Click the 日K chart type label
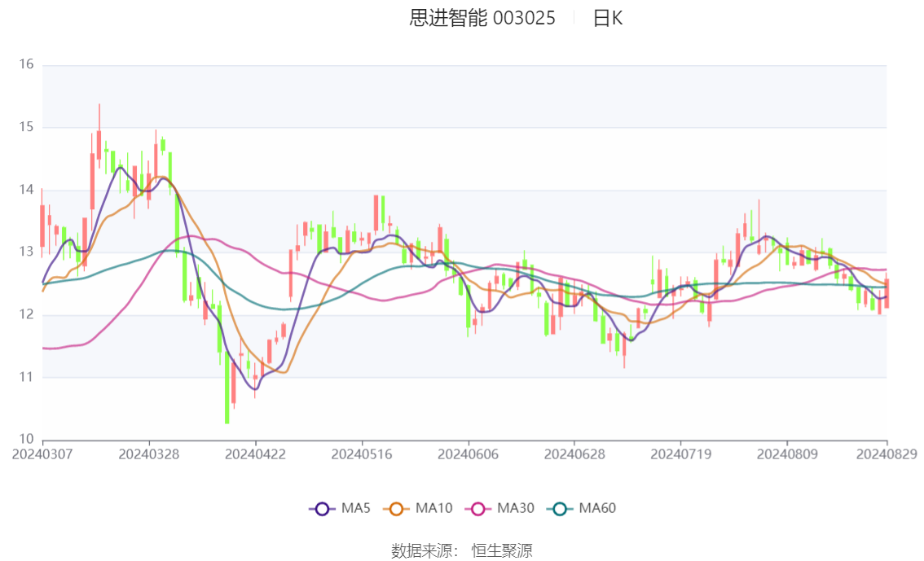The image size is (924, 561). pos(608,18)
